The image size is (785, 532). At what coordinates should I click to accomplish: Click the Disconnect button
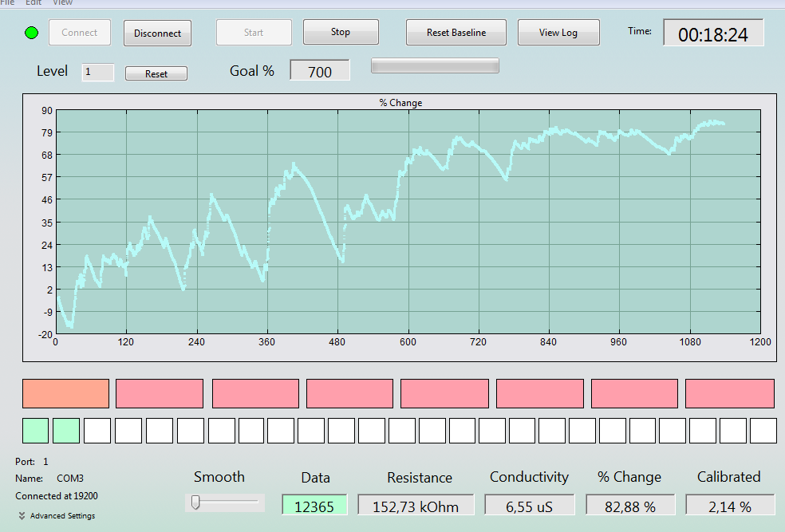(x=157, y=33)
